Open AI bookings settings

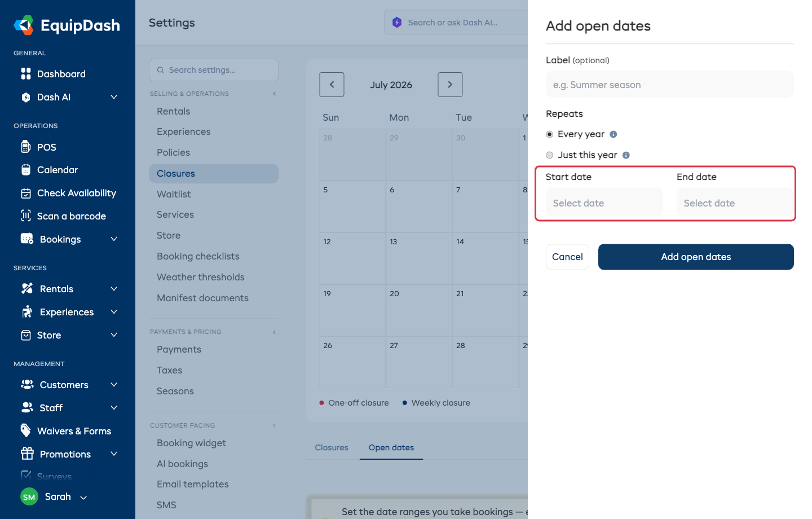tap(182, 464)
